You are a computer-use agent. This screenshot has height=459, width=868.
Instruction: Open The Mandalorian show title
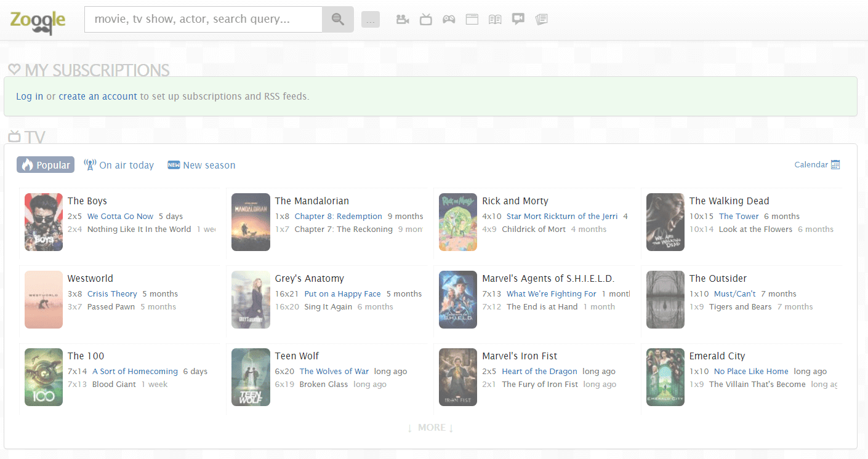click(312, 201)
